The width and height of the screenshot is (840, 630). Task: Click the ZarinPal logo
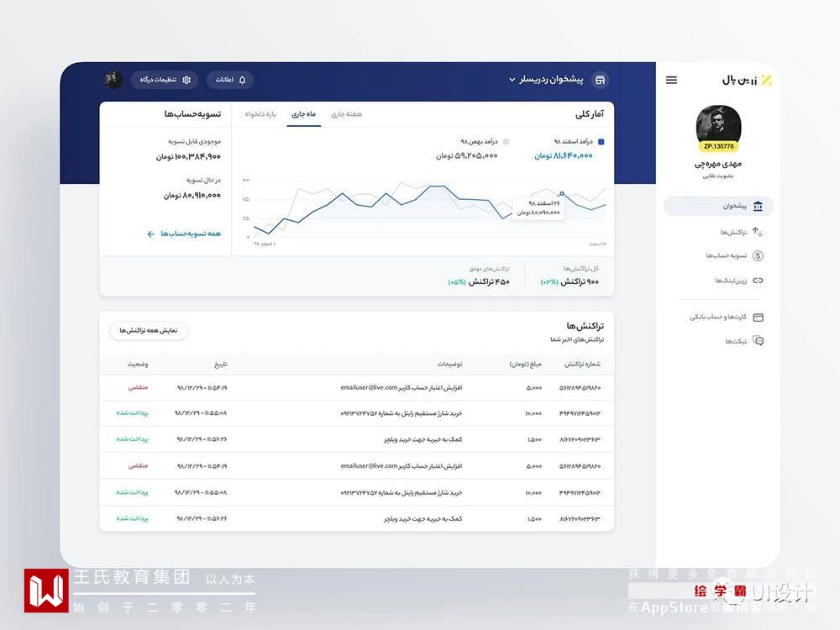(x=747, y=80)
